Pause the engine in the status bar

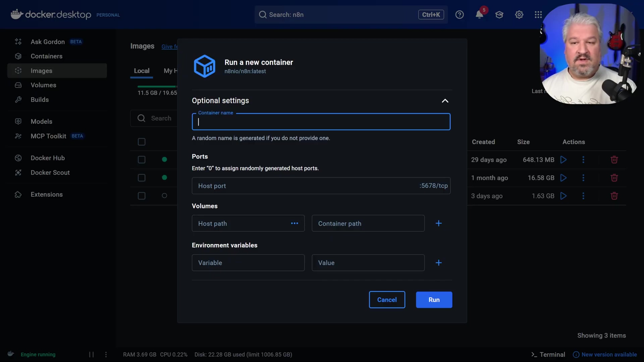(x=91, y=354)
